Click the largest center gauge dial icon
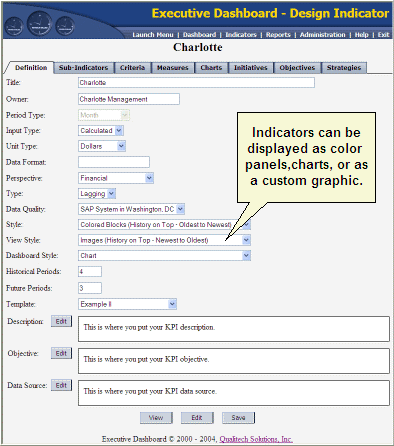The width and height of the screenshot is (394, 446). (40, 24)
